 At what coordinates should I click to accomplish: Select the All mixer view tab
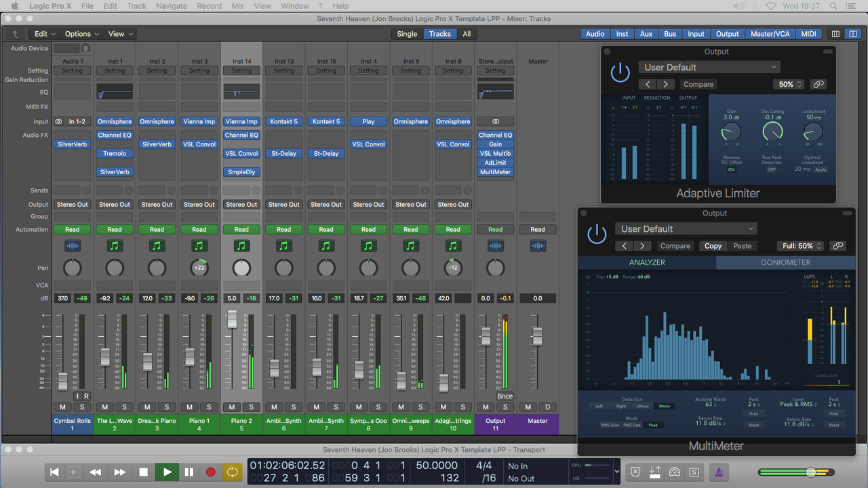467,34
